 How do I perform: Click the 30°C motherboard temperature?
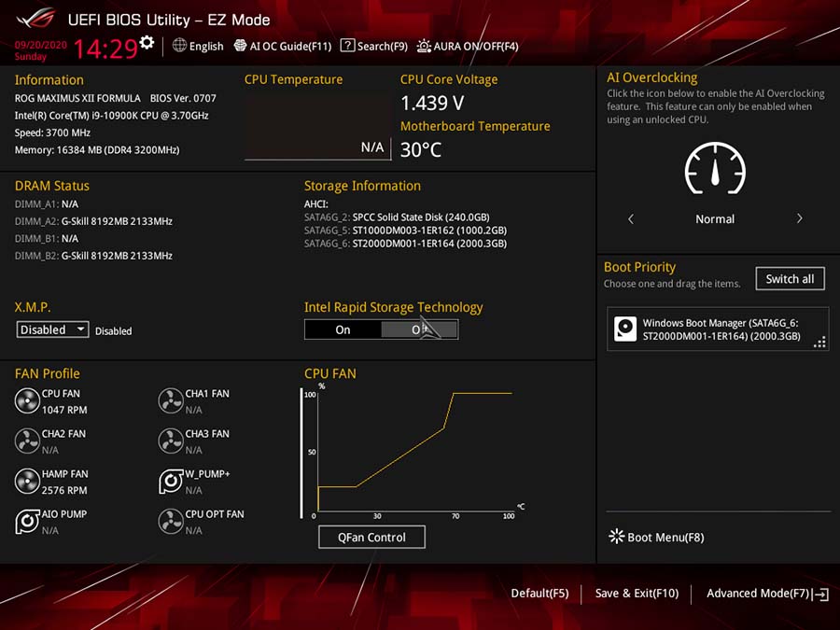(x=421, y=149)
